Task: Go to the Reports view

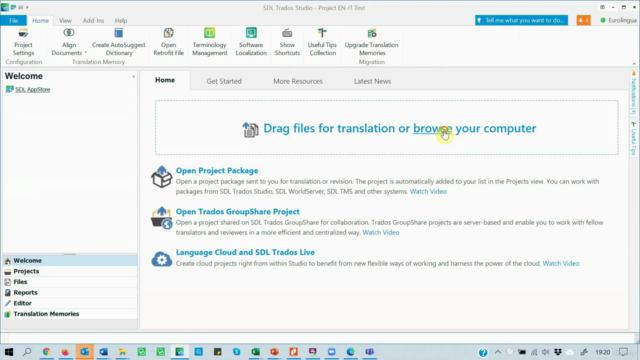Action: point(70,292)
